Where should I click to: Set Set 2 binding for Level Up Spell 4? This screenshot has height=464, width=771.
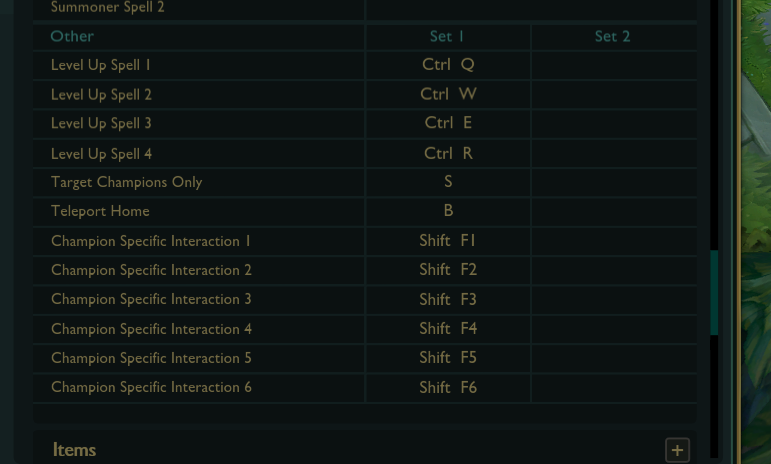click(x=614, y=153)
